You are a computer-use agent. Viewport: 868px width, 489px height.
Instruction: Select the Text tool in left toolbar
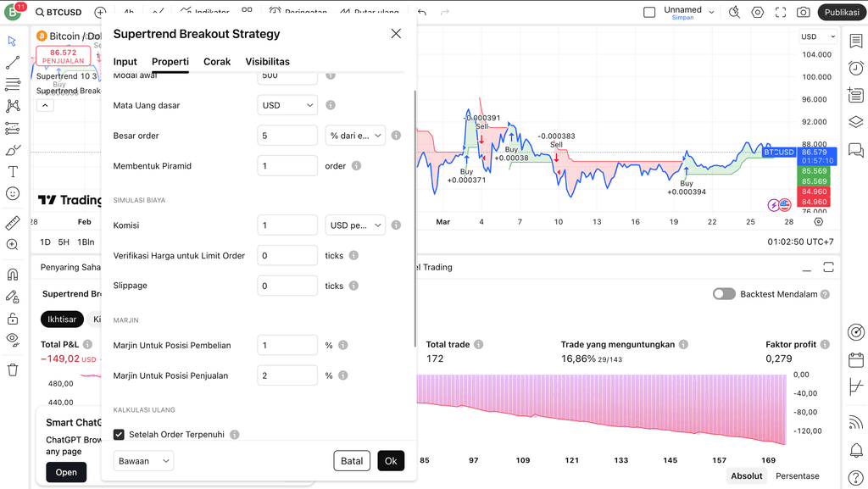click(x=13, y=171)
